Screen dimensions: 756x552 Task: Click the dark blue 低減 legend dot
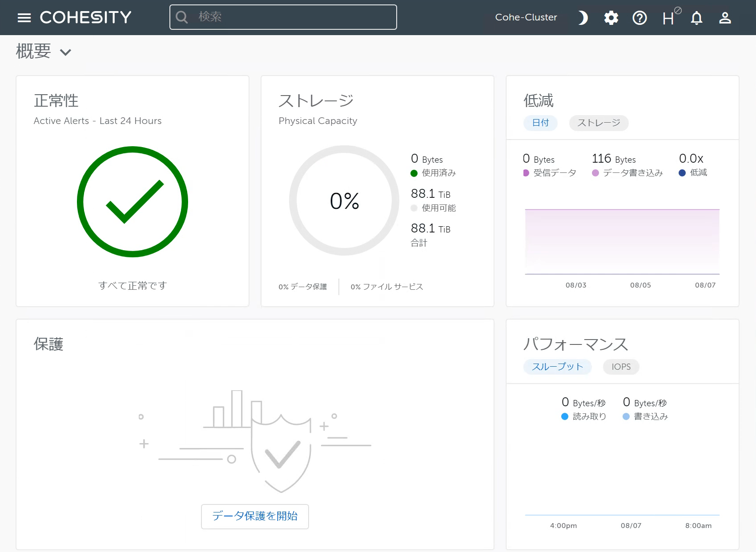point(682,173)
